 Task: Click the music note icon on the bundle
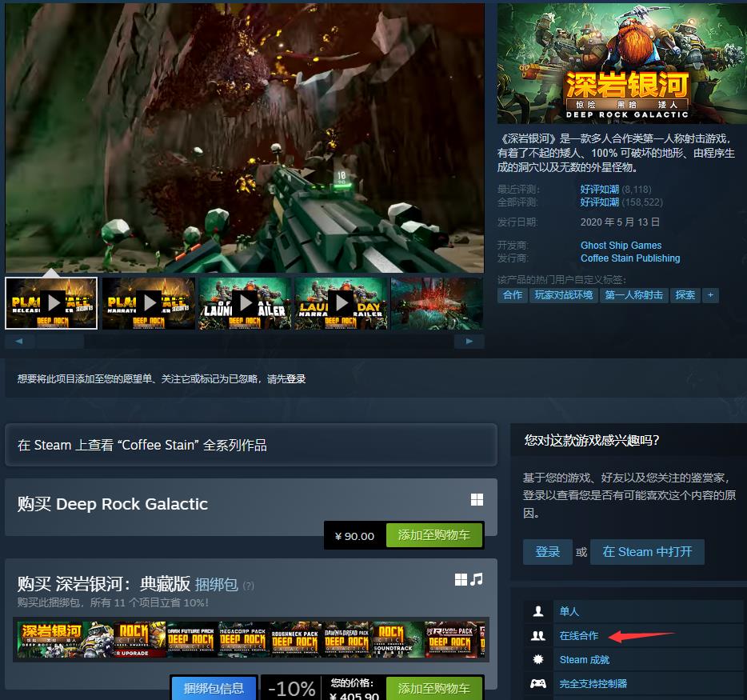(477, 579)
